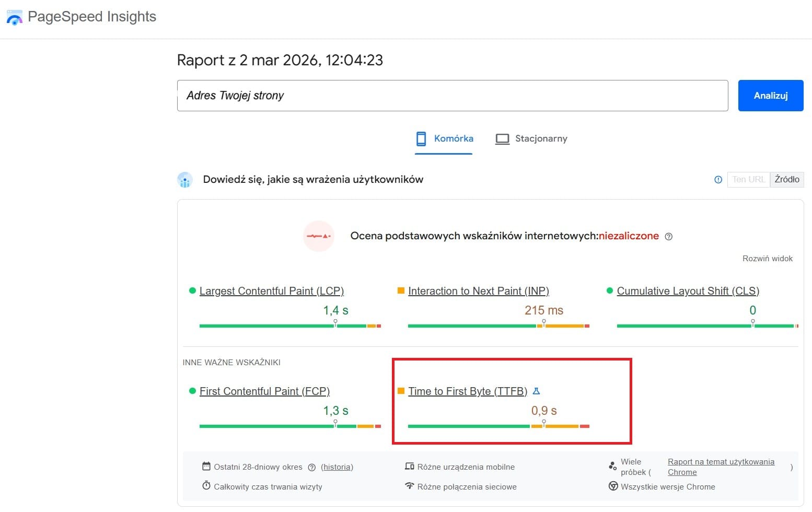Open Raport na temat użytkowania Chrome link

[721, 467]
